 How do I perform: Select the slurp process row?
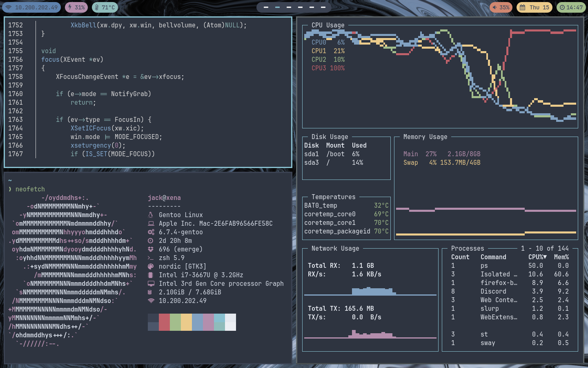pos(510,308)
